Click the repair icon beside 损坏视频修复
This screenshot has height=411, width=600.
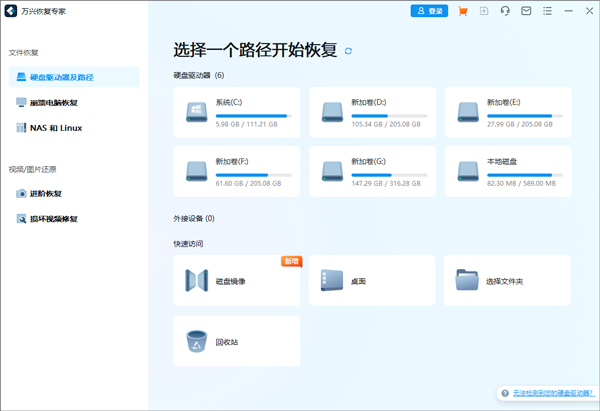click(21, 219)
